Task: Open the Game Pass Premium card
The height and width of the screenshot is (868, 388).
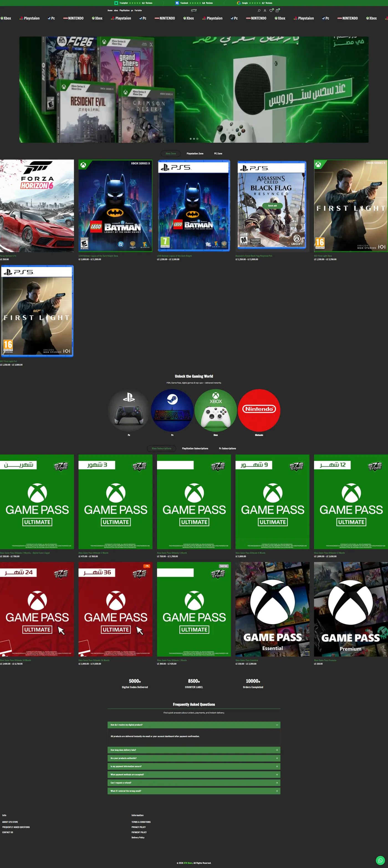Action: click(351, 609)
